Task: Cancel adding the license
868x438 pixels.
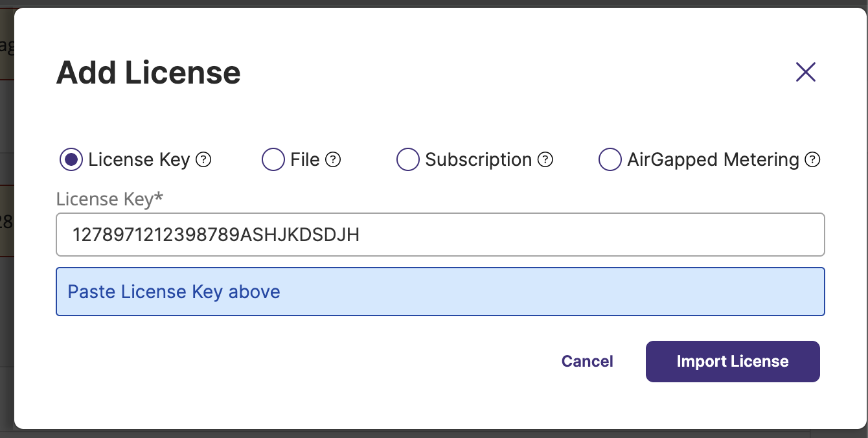Action: [x=588, y=362]
